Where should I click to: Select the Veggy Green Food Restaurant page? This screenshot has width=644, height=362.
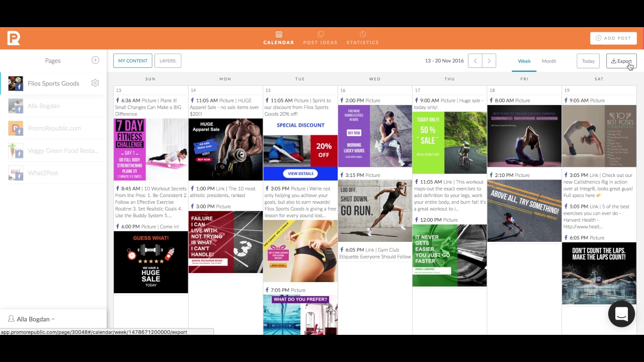click(53, 150)
